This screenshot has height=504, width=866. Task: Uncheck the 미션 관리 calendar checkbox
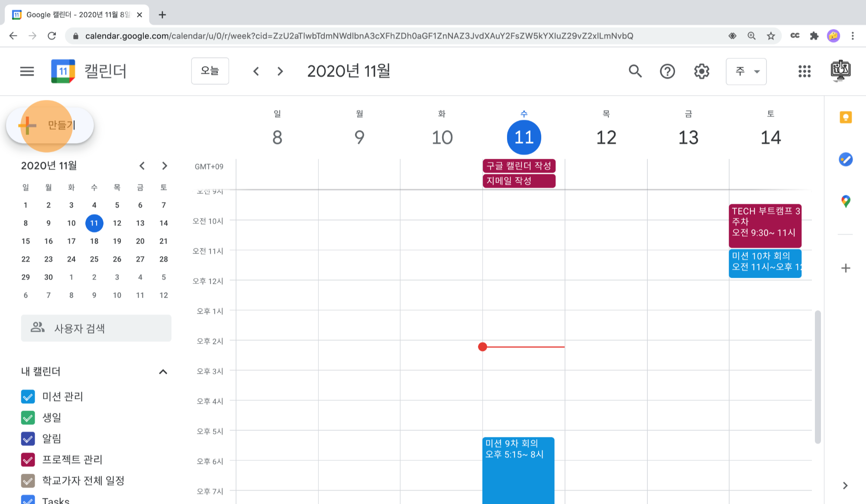[x=28, y=396]
